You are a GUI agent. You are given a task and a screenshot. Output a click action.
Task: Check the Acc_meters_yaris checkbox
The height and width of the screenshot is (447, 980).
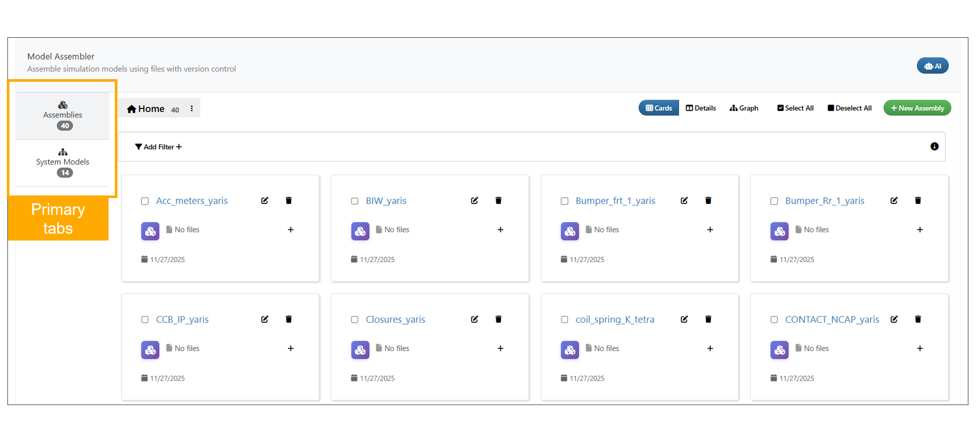click(x=145, y=201)
